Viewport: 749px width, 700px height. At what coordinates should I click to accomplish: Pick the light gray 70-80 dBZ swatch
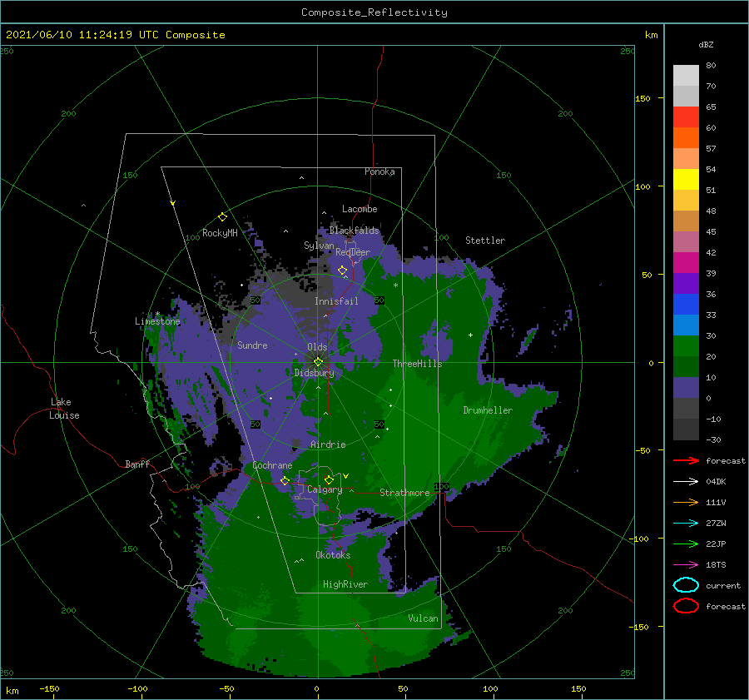[x=686, y=76]
